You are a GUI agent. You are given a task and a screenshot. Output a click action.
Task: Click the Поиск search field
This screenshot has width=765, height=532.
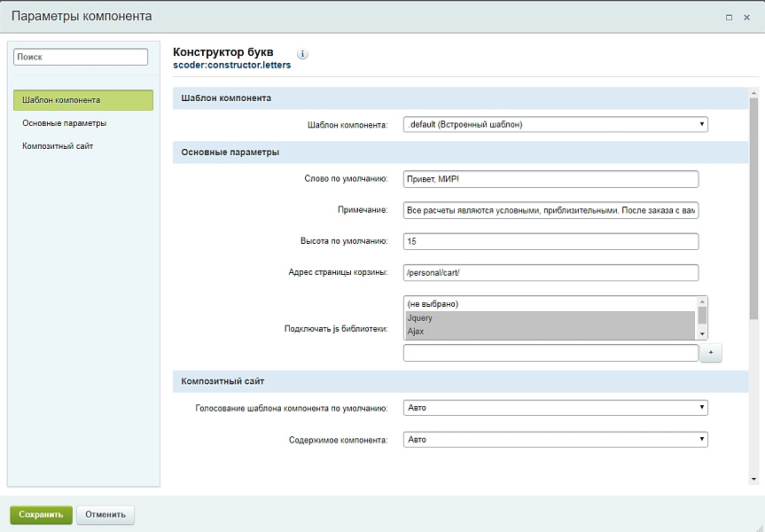pyautogui.click(x=81, y=57)
